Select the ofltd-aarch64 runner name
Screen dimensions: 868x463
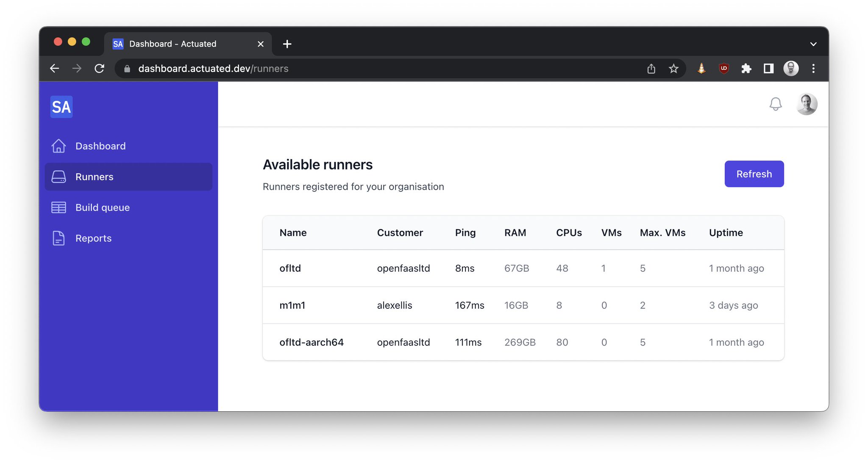pyautogui.click(x=312, y=342)
